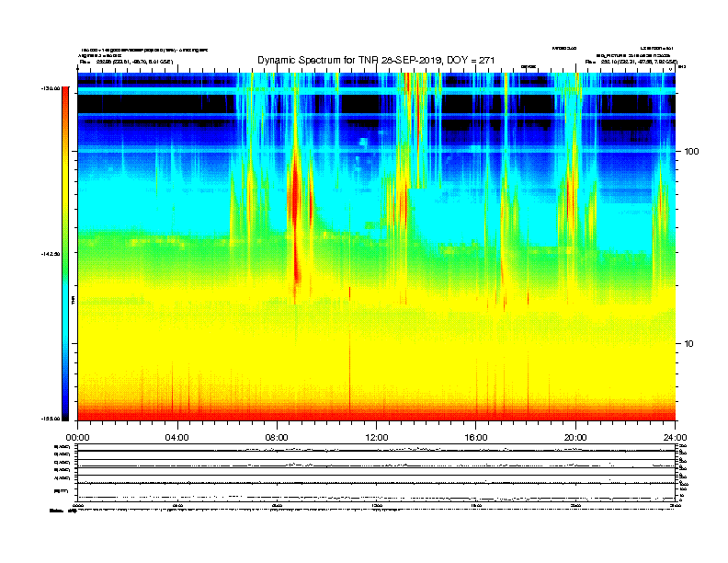728x563 pixels.
Task: Click the 24:00 time axis label
Action: (x=675, y=438)
